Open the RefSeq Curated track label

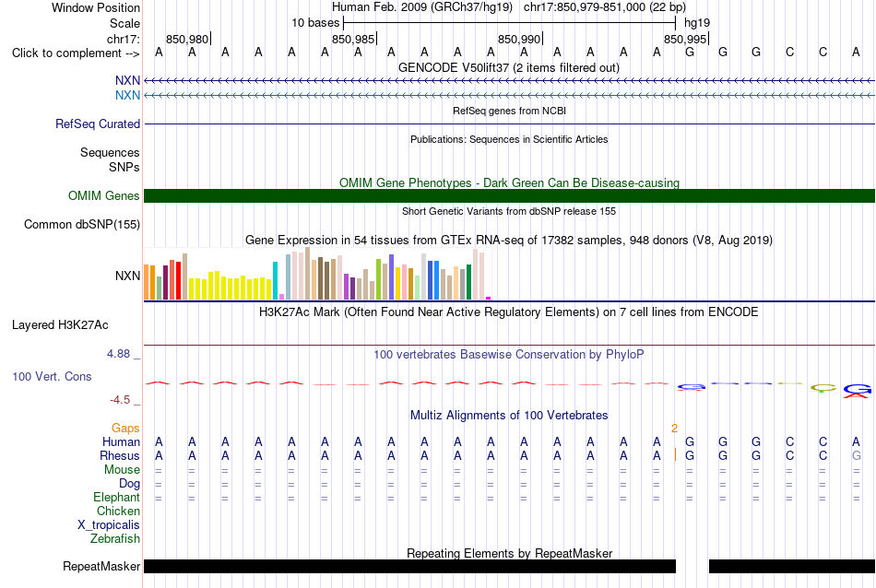tap(98, 124)
